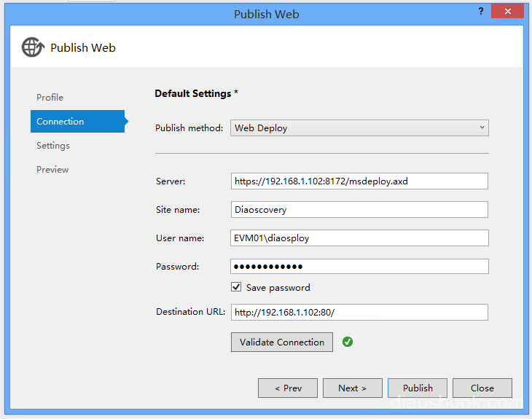Go back with the Prev button
The height and width of the screenshot is (419, 532).
288,388
